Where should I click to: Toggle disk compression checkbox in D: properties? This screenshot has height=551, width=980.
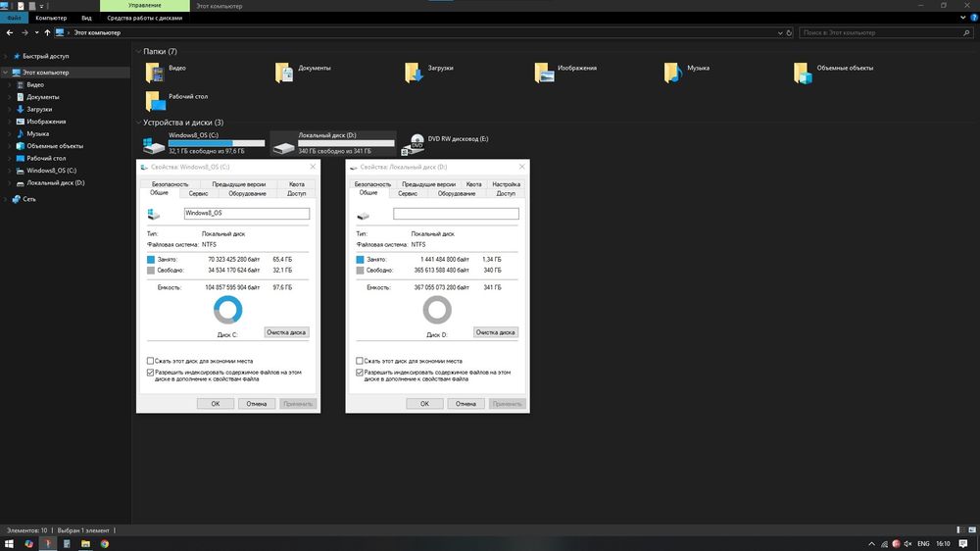point(360,361)
